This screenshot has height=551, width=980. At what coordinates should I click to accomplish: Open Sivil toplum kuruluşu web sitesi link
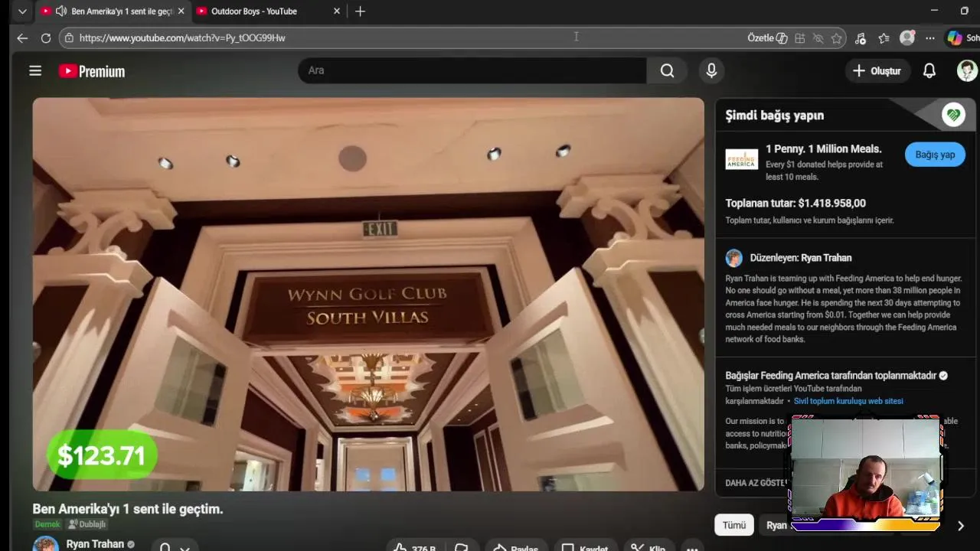[x=848, y=401]
